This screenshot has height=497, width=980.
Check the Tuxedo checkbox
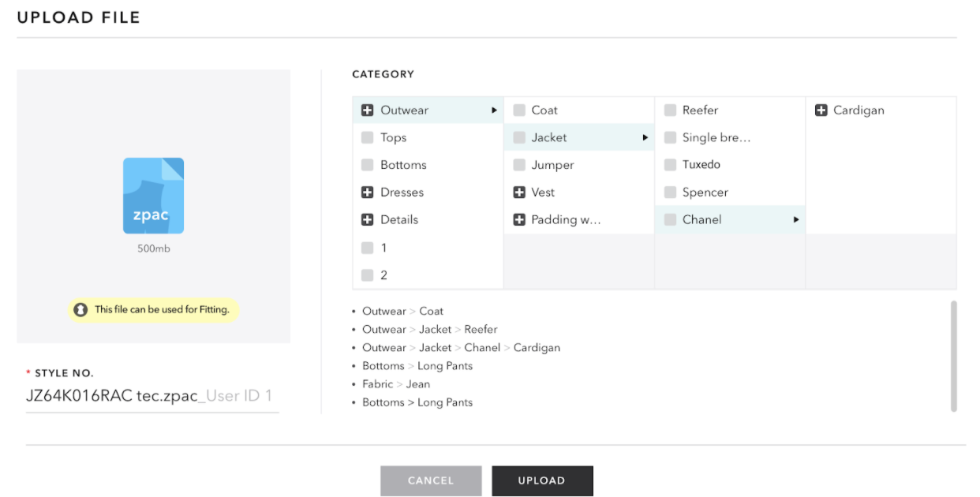(670, 165)
